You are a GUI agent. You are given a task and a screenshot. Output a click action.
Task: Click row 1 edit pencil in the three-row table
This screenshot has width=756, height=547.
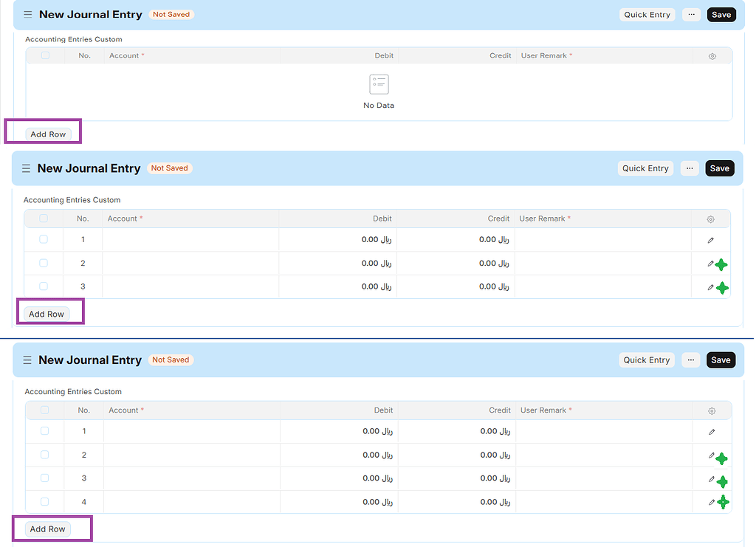pyautogui.click(x=710, y=240)
